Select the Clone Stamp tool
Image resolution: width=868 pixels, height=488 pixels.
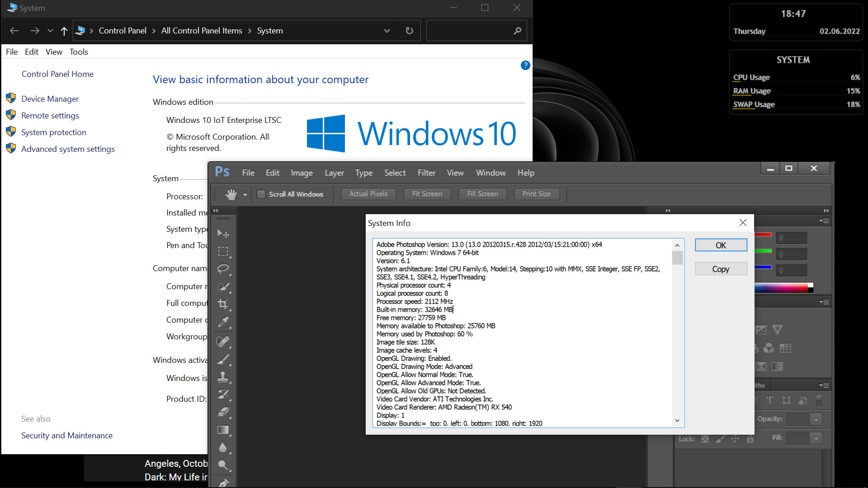click(223, 376)
